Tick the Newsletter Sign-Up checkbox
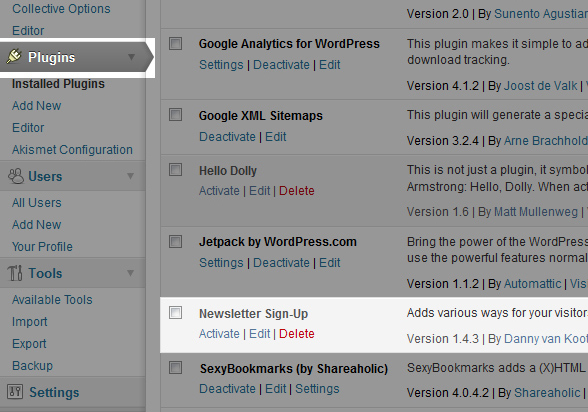The width and height of the screenshot is (588, 412). coord(175,312)
